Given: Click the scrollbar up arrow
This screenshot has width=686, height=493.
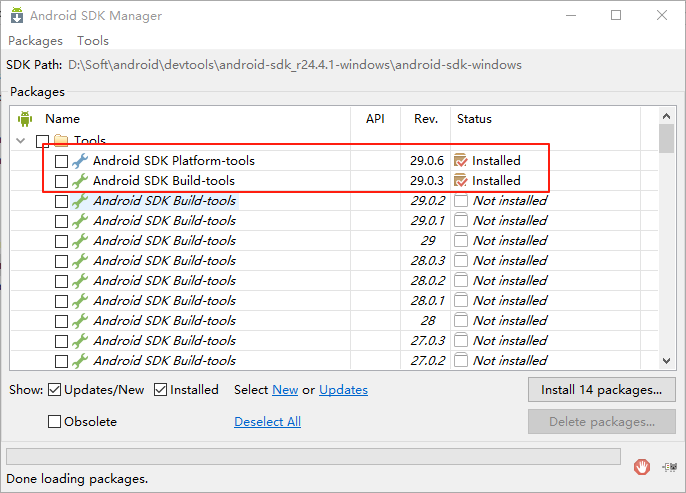Looking at the screenshot, I should pyautogui.click(x=666, y=116).
